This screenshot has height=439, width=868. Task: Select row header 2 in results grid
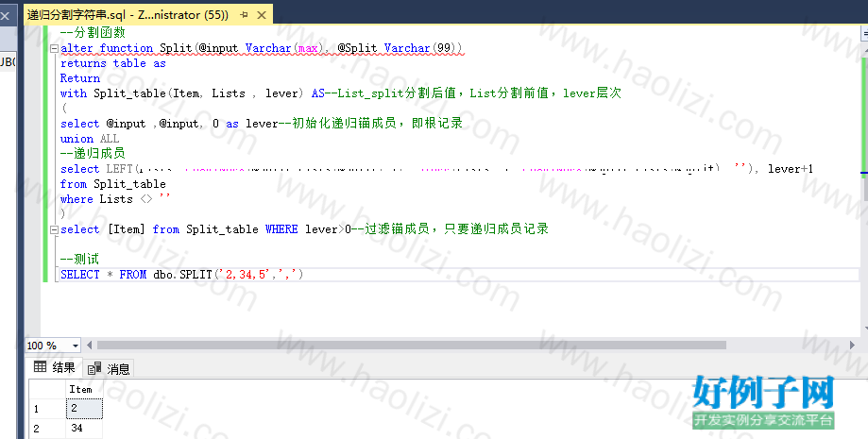click(47, 429)
